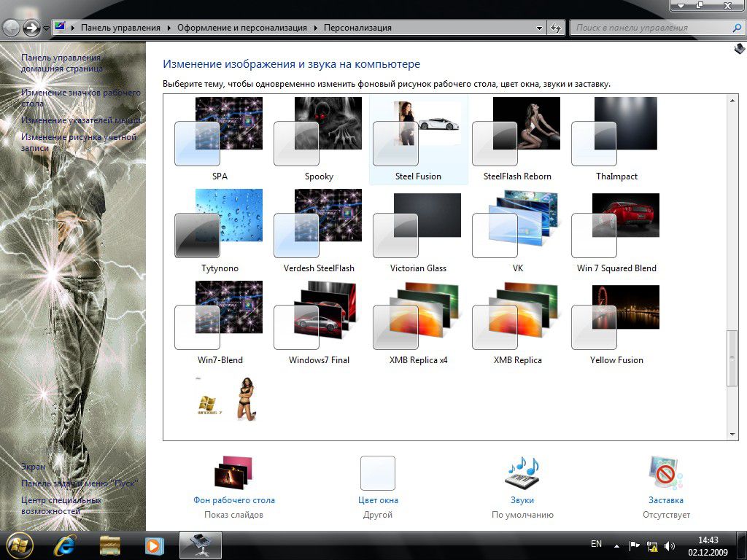Choose the Verdesh SteelFlash theme
Image resolution: width=747 pixels, height=560 pixels.
pos(319,230)
